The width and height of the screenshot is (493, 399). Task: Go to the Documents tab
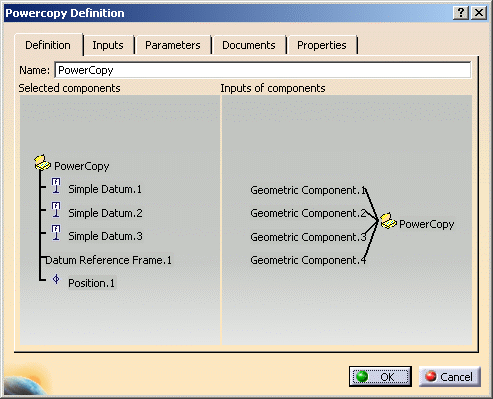coord(249,45)
